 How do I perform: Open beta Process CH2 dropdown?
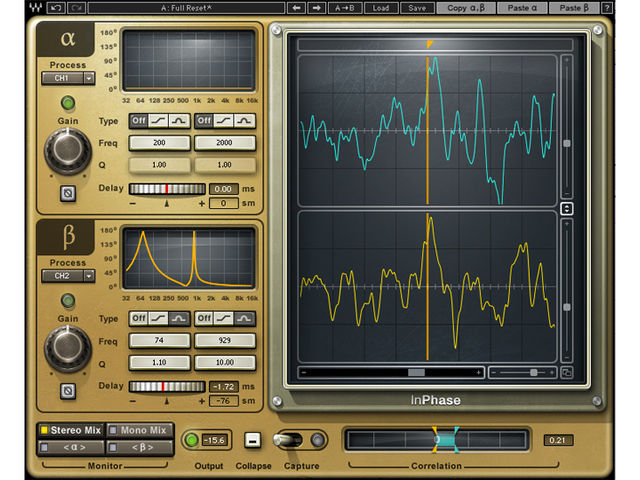[68, 276]
